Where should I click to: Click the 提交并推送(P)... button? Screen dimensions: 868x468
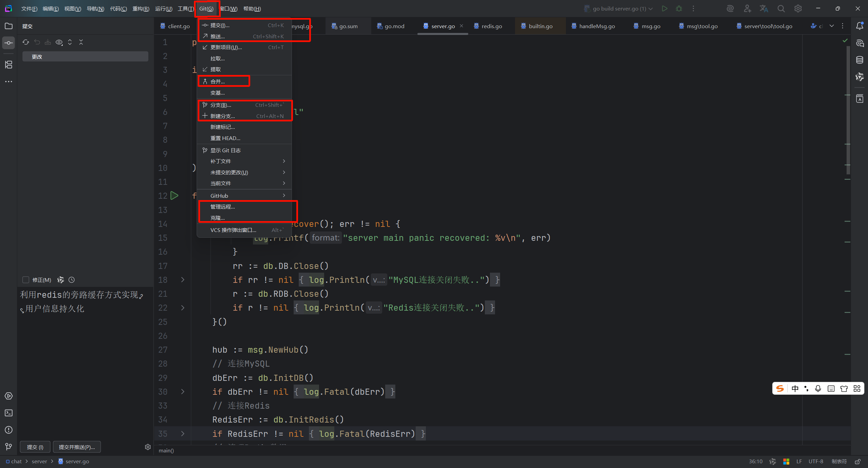coord(77,447)
